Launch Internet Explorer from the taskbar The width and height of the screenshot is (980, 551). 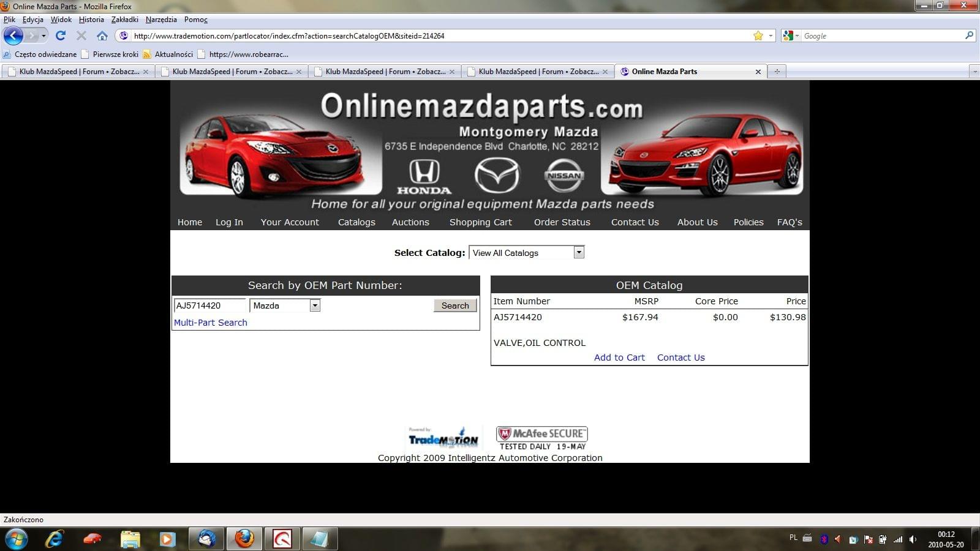point(55,539)
